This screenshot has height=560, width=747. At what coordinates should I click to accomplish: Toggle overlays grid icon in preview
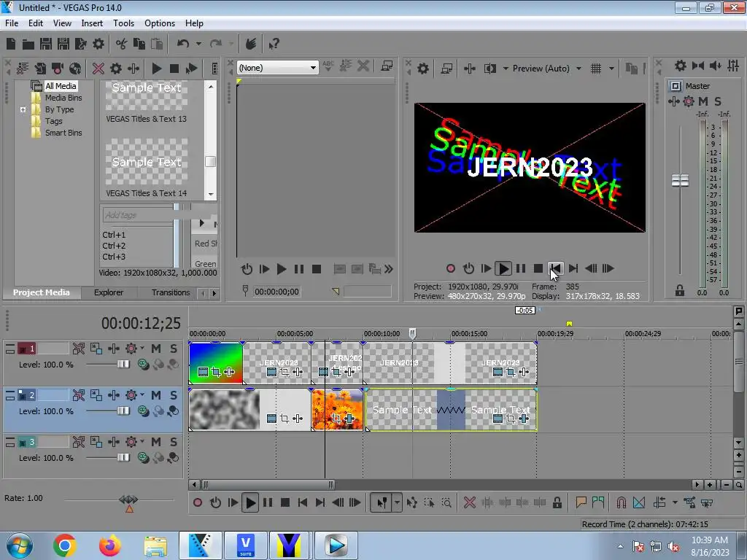pos(595,69)
